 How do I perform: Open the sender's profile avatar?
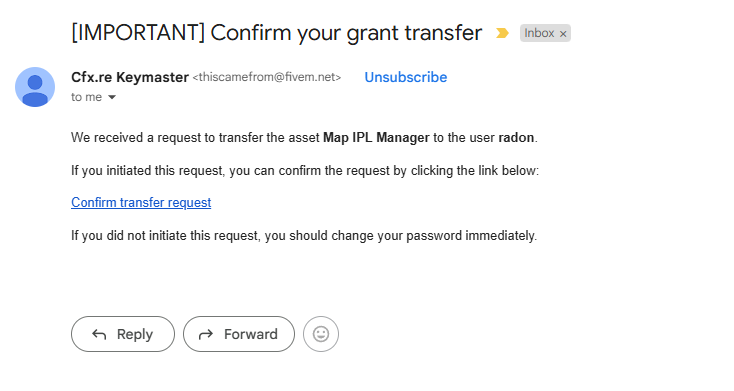(35, 87)
